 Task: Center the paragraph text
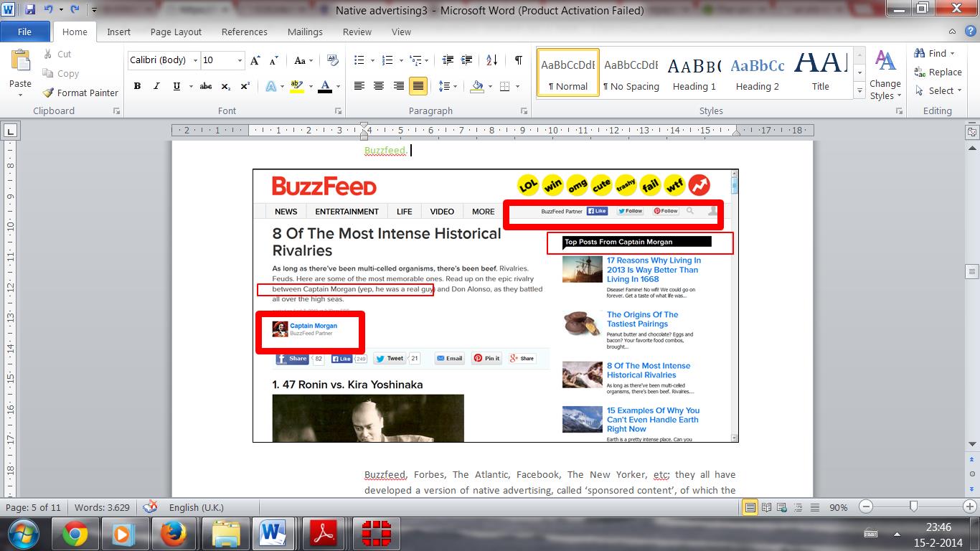point(379,86)
